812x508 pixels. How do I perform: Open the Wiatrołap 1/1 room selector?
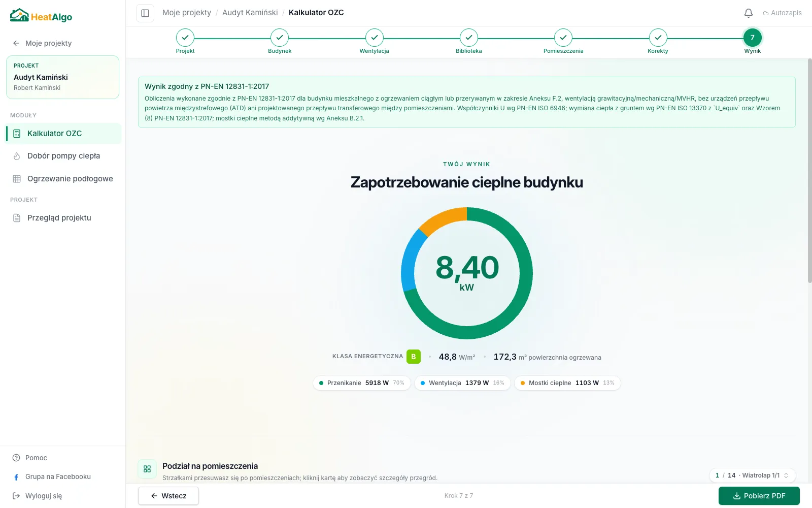(753, 475)
